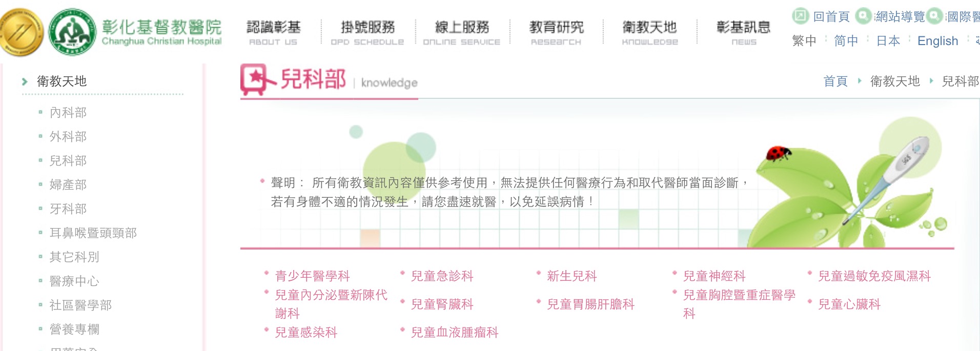Open the 掛號服務 OPD Schedule menu
The height and width of the screenshot is (351, 980).
pyautogui.click(x=367, y=32)
